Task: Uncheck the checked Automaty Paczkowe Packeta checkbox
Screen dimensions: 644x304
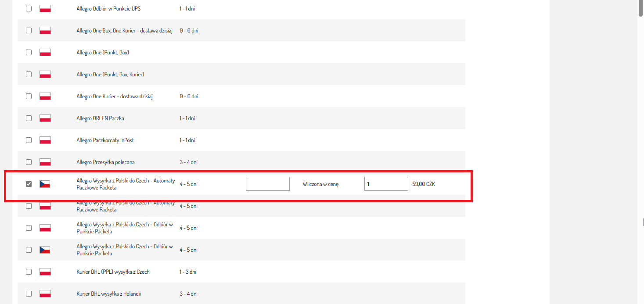Action: pyautogui.click(x=29, y=184)
